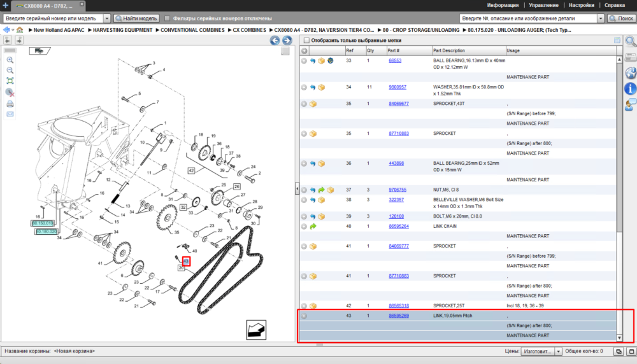Open the 'Управление' menu
The width and height of the screenshot is (637, 364).
pos(543,5)
